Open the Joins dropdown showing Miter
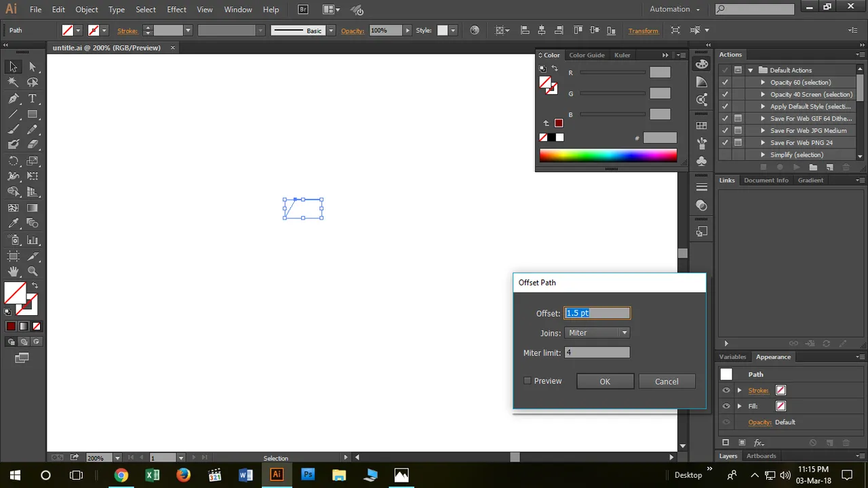The width and height of the screenshot is (868, 488). tap(597, 333)
